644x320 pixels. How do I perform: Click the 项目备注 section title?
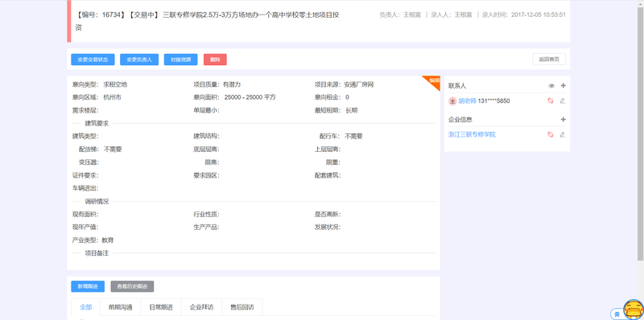97,253
